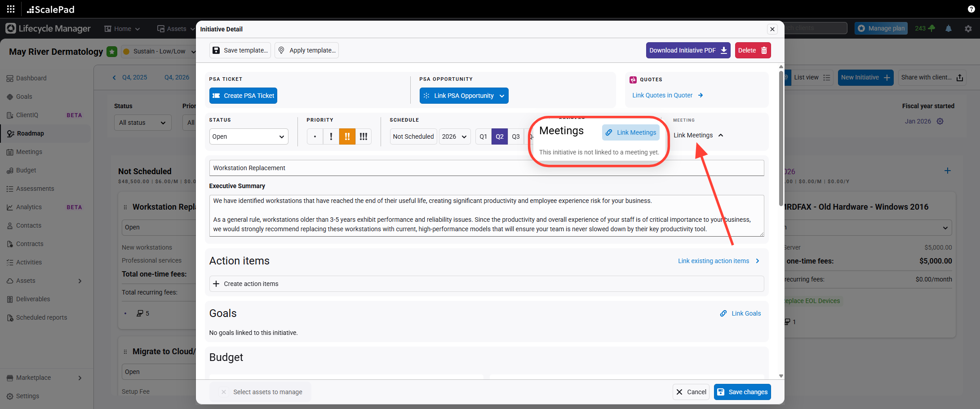The height and width of the screenshot is (409, 980).
Task: Click the green star client badge
Action: (112, 52)
